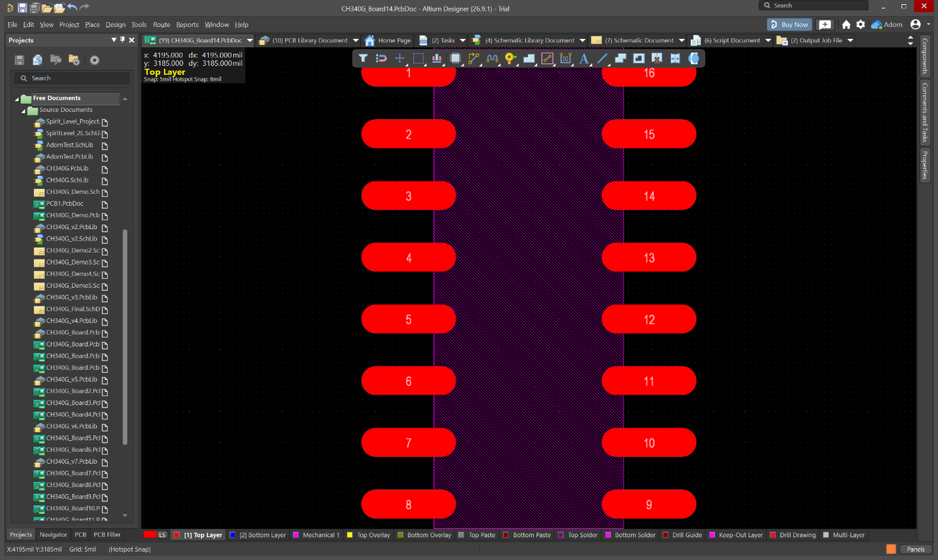This screenshot has width=938, height=560.
Task: Open the Reports menu
Action: 187,25
